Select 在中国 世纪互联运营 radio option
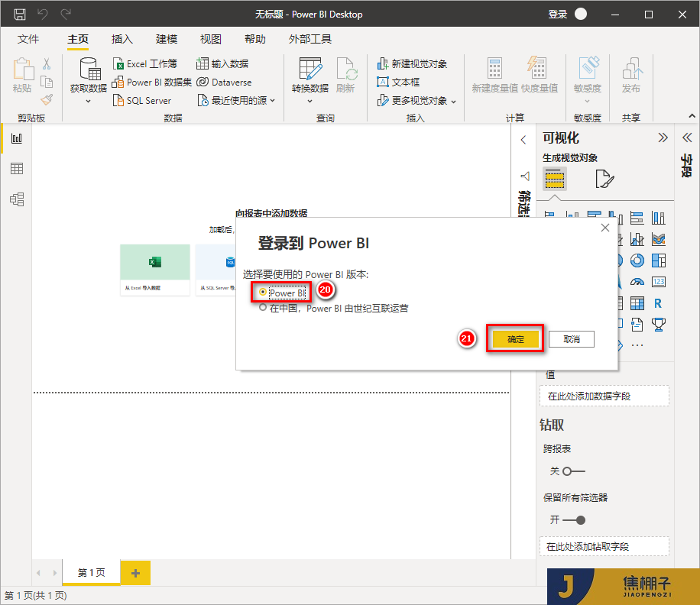700x605 pixels. point(263,307)
